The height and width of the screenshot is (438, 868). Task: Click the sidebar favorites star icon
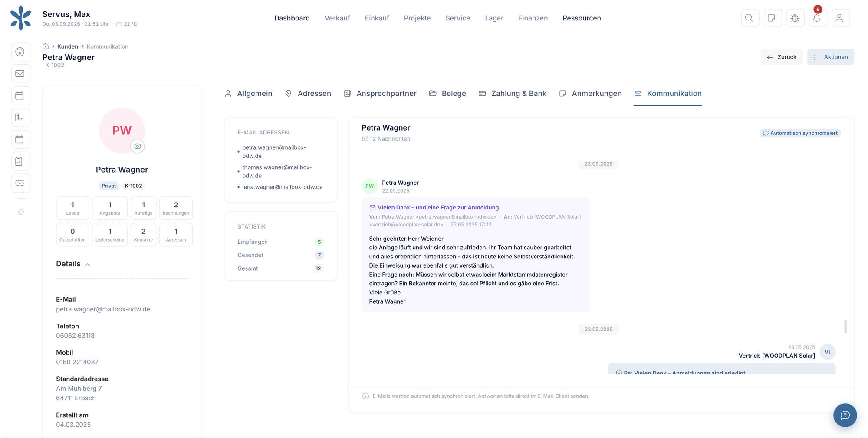pos(21,212)
